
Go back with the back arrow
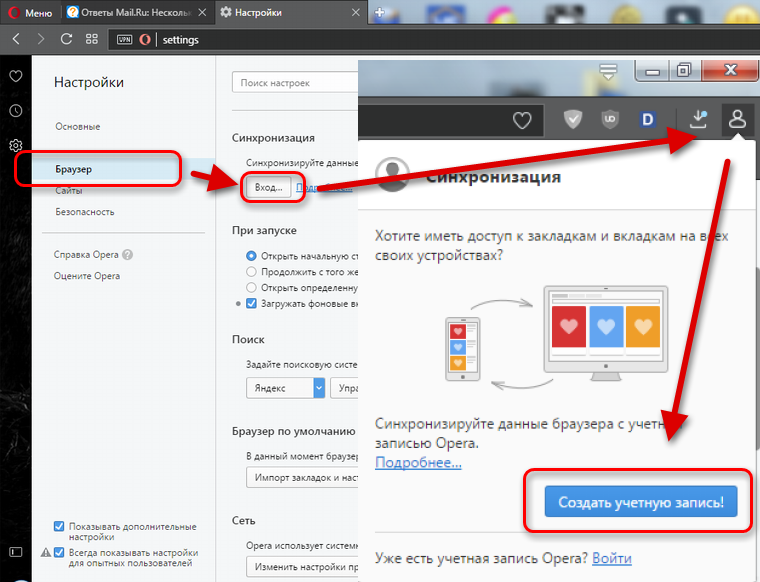(x=16, y=39)
